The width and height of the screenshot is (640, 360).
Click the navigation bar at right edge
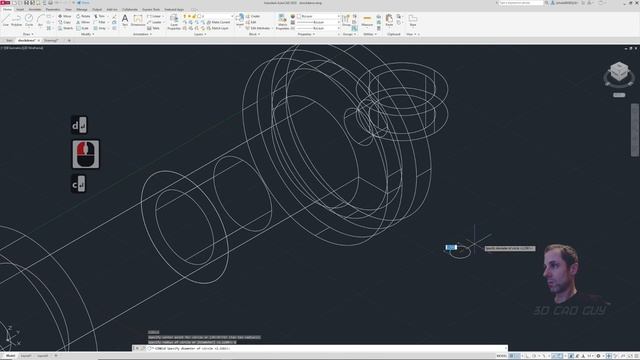click(x=635, y=130)
